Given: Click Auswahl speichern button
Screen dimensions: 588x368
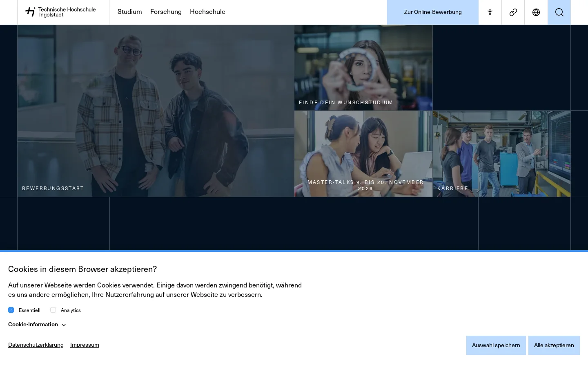Looking at the screenshot, I should point(496,345).
